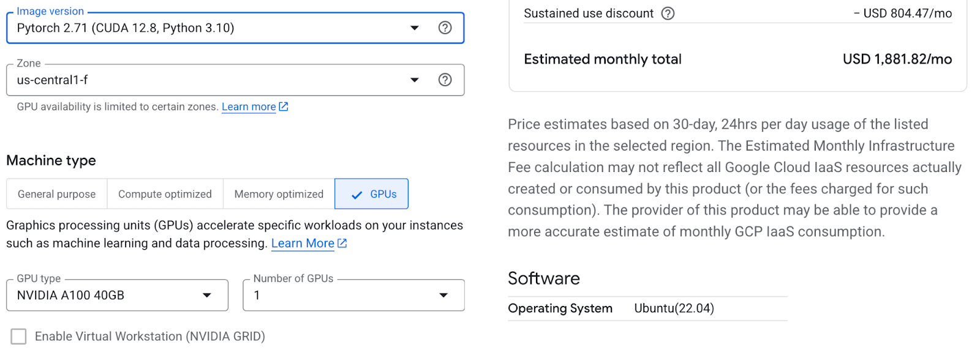
Task: Select the General purpose machine tab
Action: coord(56,194)
